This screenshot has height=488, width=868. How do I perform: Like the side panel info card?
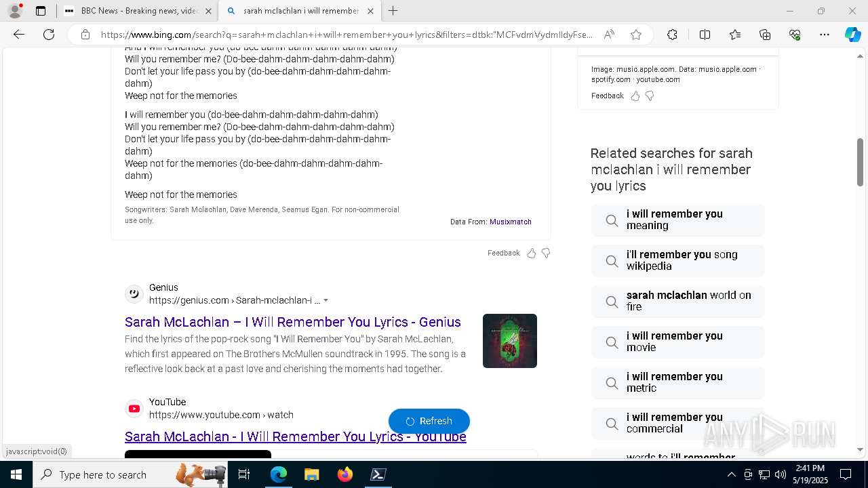(x=635, y=96)
